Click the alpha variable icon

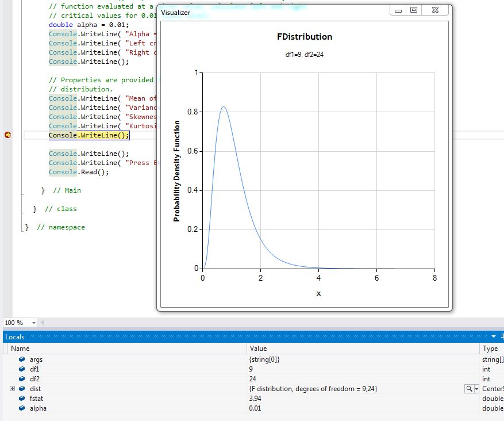[x=22, y=408]
